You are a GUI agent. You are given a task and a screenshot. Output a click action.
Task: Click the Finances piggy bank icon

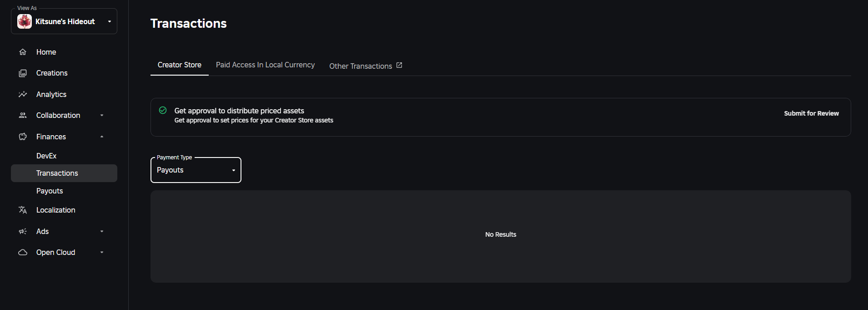(23, 137)
